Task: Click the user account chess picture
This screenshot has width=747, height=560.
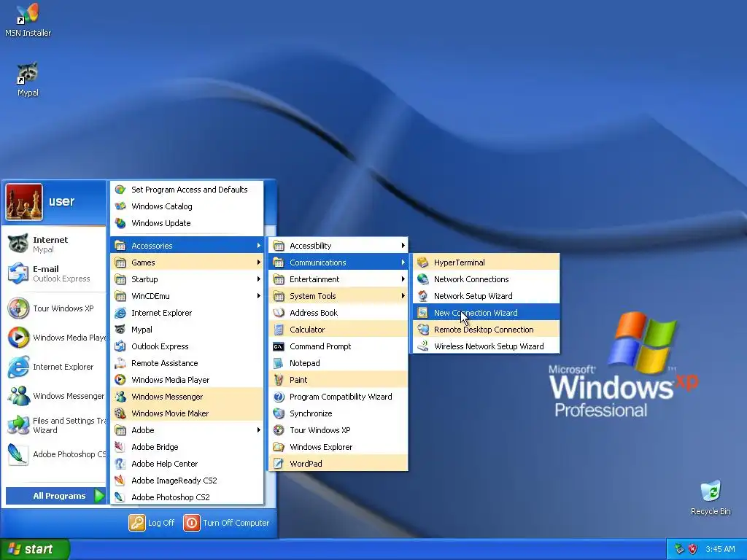Action: (x=24, y=202)
